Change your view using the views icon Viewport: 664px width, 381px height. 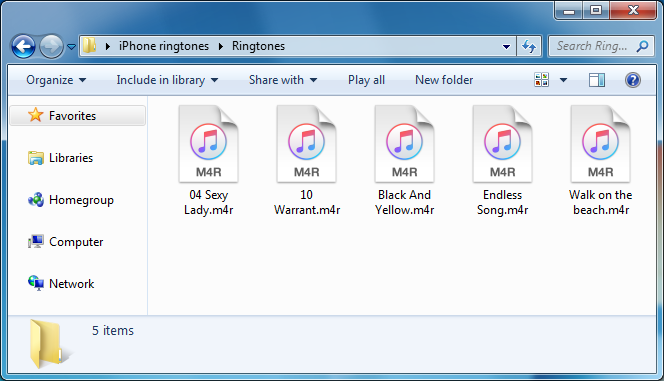click(x=542, y=80)
